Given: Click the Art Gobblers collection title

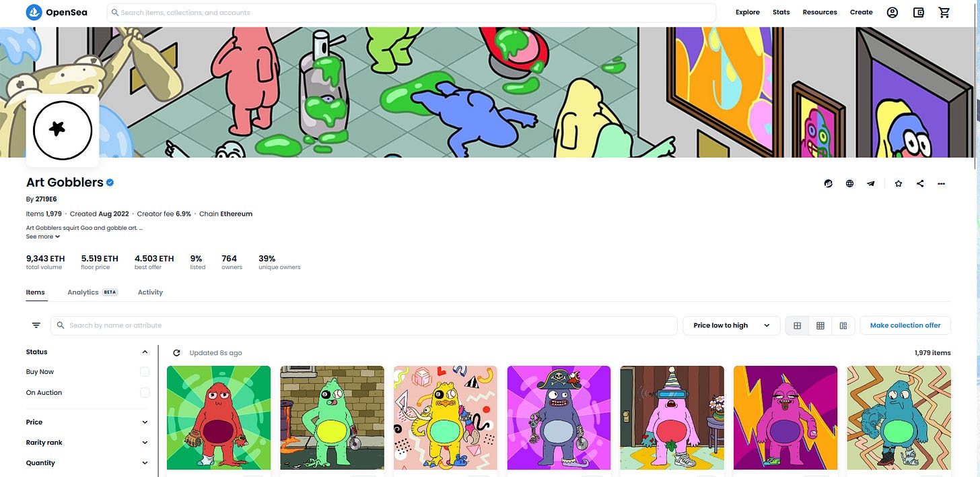Looking at the screenshot, I should tap(65, 183).
